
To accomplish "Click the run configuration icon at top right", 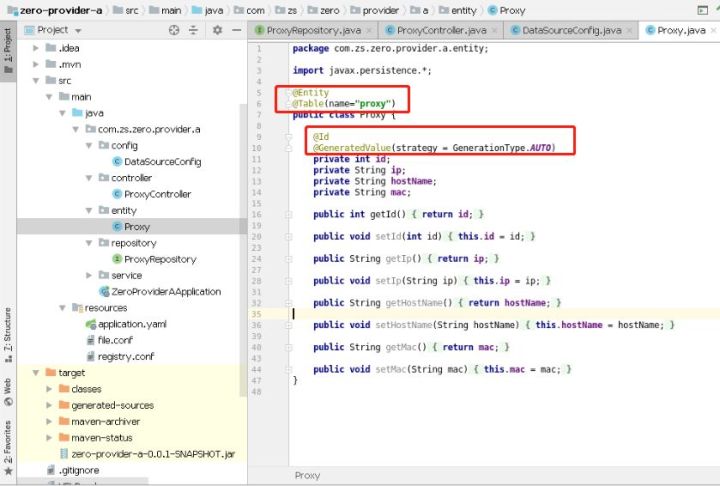I will coord(702,10).
